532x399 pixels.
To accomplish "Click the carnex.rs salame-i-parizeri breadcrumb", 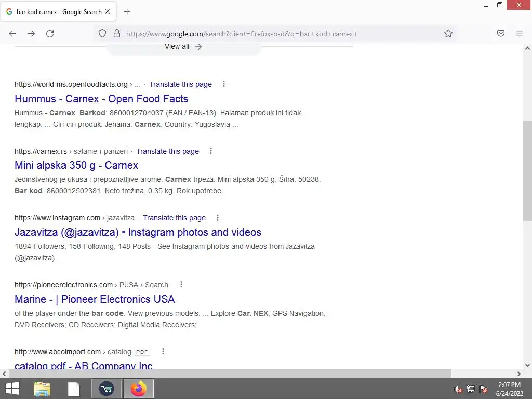I will pos(71,151).
